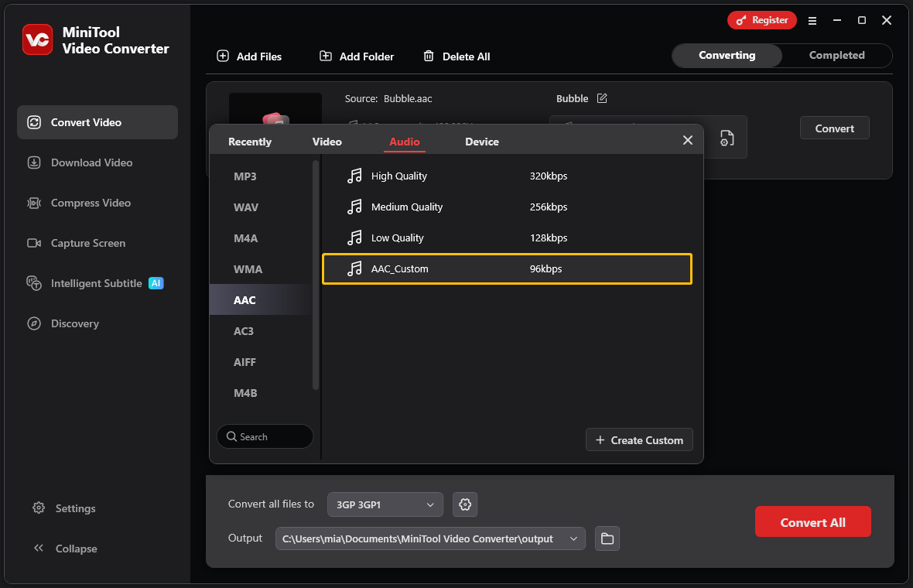
Task: Click the Bubble file thumbnail
Action: click(275, 109)
